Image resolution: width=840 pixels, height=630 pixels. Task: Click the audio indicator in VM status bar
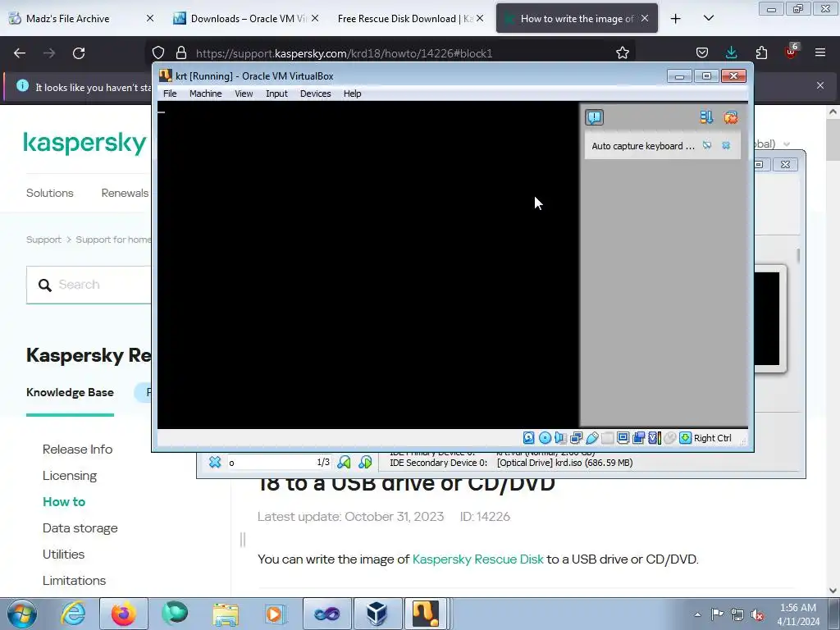coord(560,438)
